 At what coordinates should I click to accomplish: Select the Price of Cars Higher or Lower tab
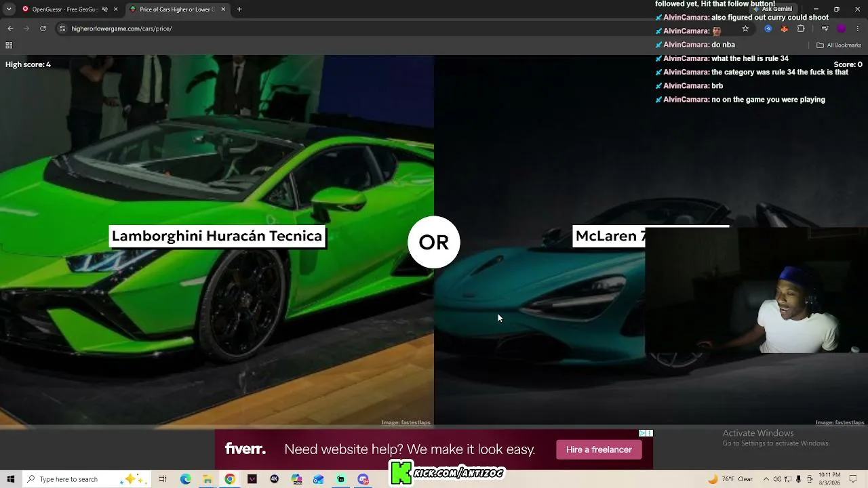(x=178, y=9)
